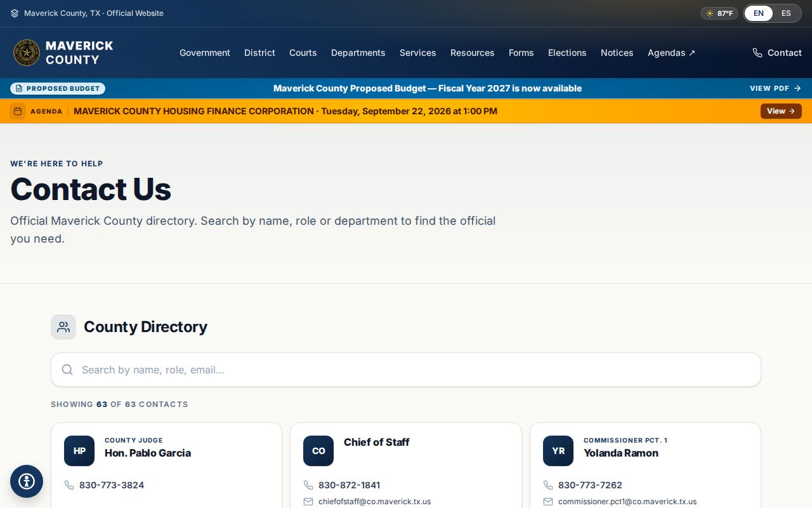Viewport: 812px width, 508px height.
Task: Open the external Agendas link
Action: coord(672,53)
